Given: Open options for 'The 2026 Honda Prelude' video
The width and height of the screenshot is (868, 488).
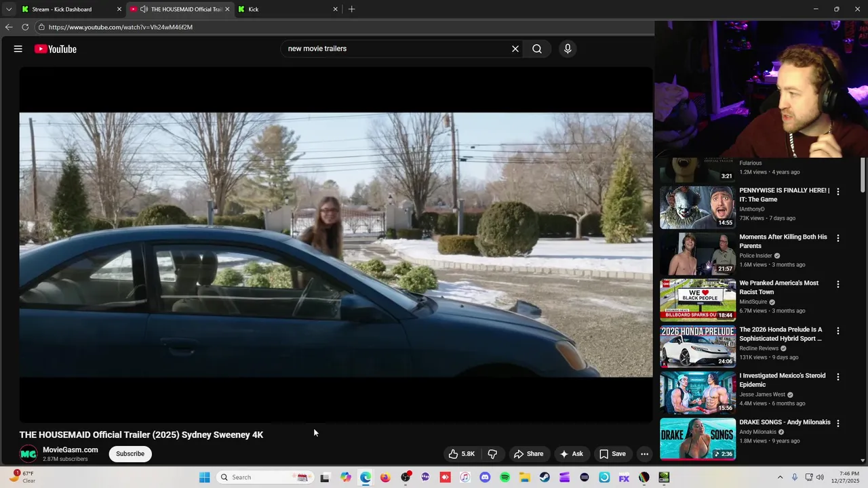Looking at the screenshot, I should coord(838,331).
